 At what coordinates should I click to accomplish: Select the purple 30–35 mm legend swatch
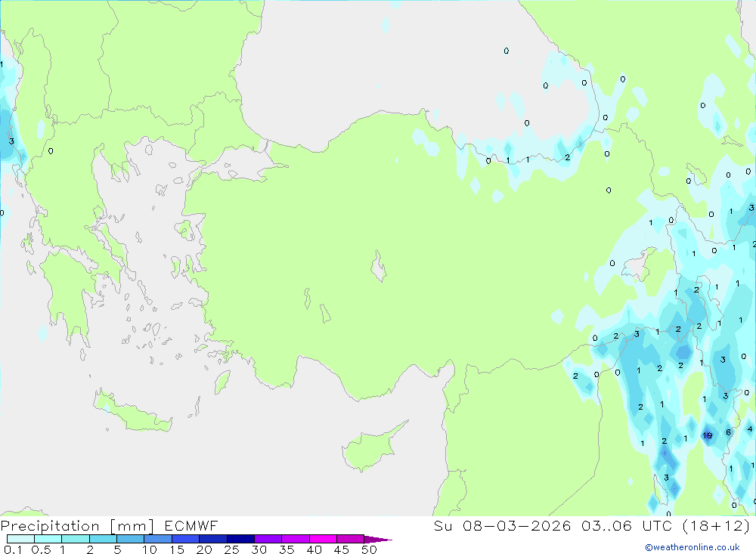pos(268,539)
